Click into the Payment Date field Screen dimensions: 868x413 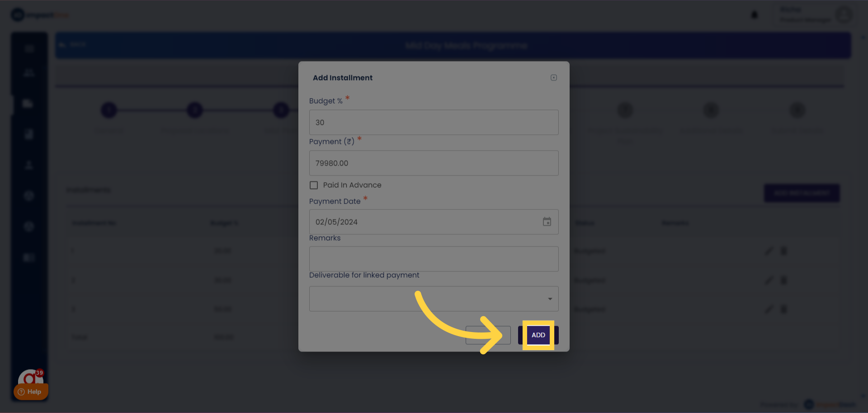425,222
